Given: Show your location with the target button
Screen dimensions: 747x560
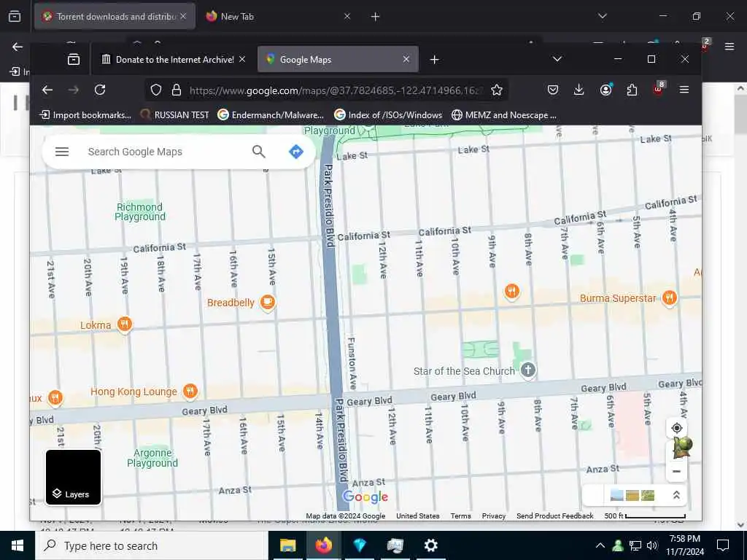Looking at the screenshot, I should [676, 428].
